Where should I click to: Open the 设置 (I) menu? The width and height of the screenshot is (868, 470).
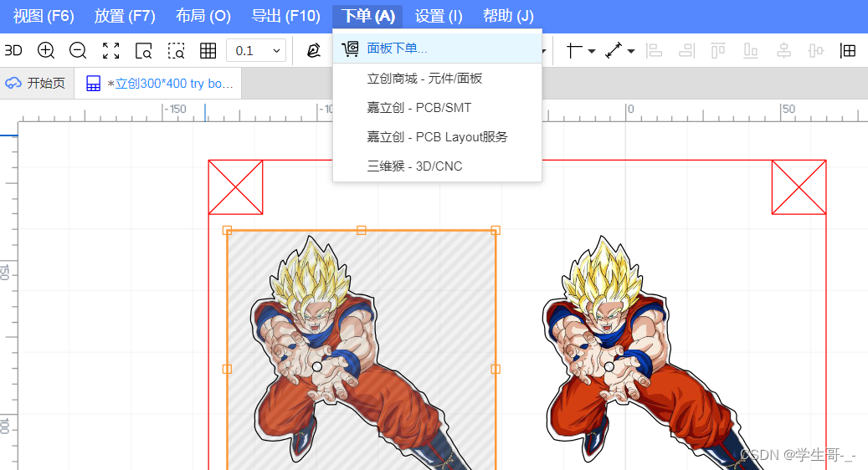click(439, 16)
